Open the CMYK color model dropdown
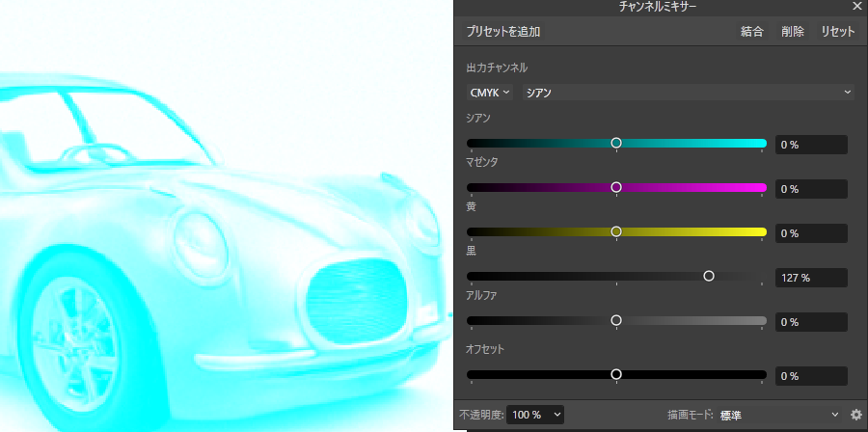The image size is (868, 432). 490,93
